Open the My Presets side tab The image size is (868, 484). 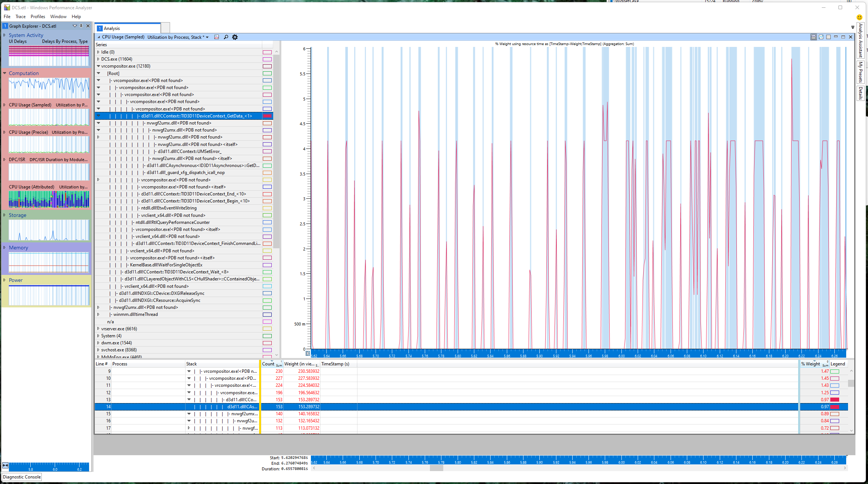861,72
